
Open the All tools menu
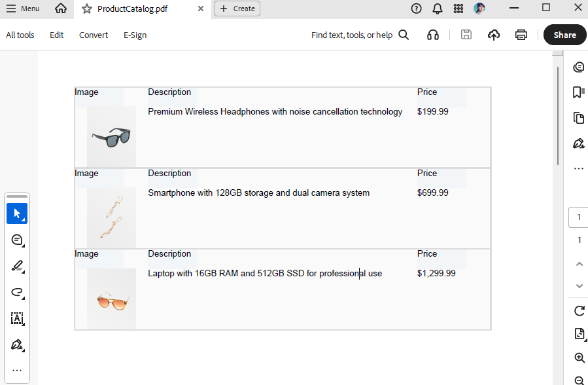click(20, 35)
